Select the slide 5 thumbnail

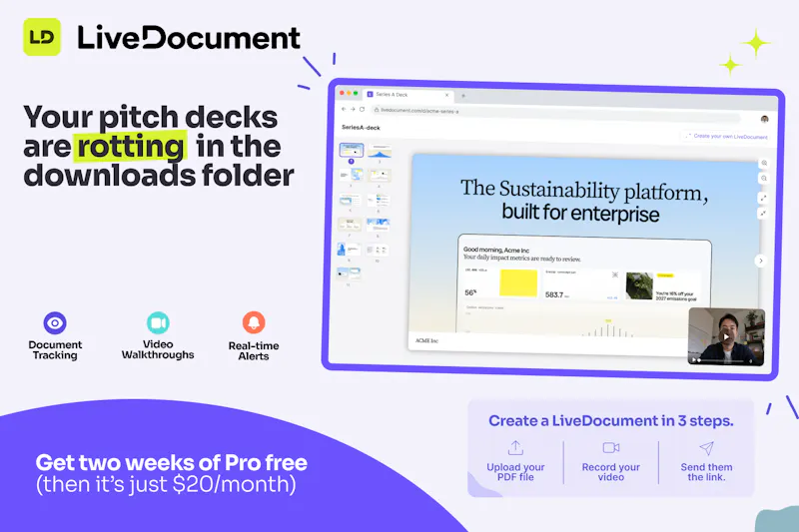click(351, 200)
